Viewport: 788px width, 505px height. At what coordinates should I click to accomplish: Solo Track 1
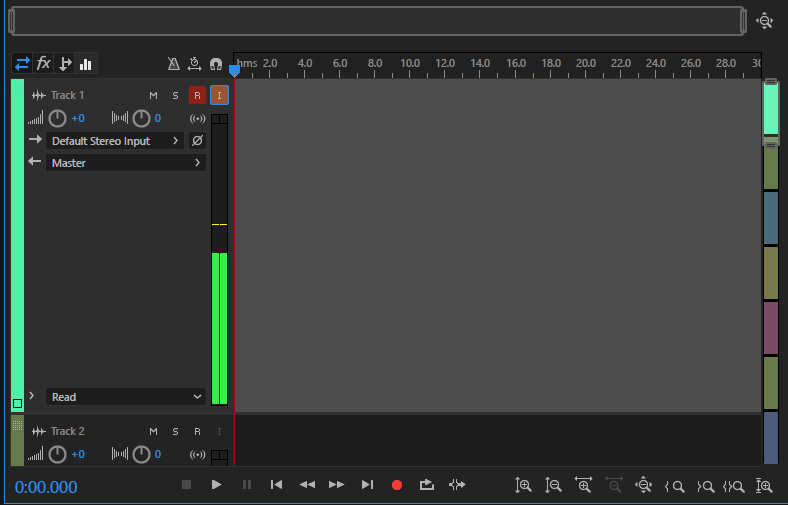[175, 95]
